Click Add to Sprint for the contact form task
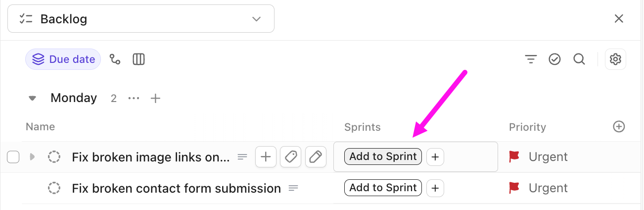The width and height of the screenshot is (644, 210). (x=383, y=188)
